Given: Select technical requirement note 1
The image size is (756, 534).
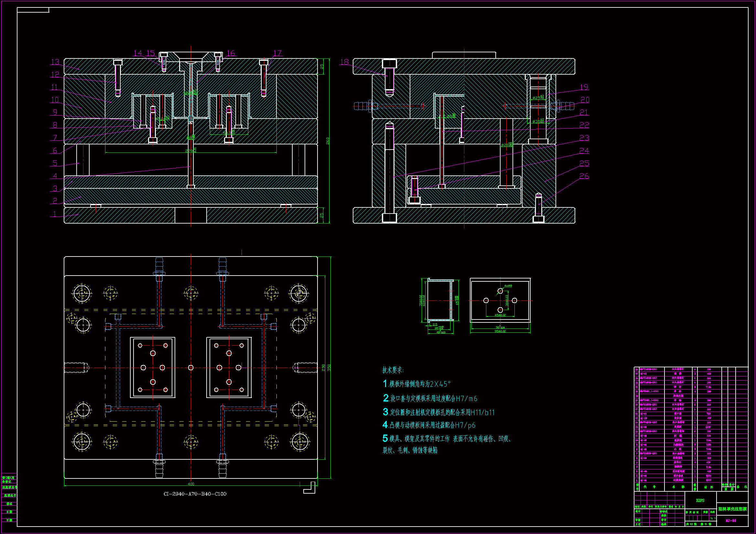Looking at the screenshot, I should [x=416, y=384].
